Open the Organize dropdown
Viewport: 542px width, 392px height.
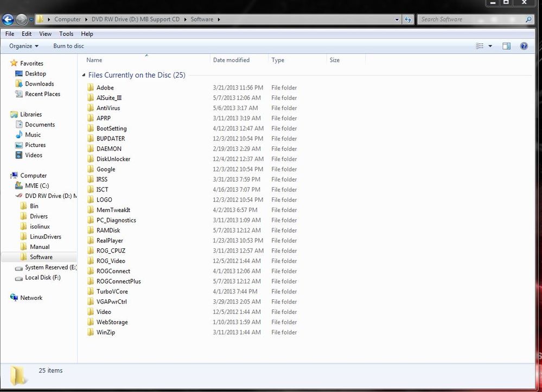click(24, 46)
